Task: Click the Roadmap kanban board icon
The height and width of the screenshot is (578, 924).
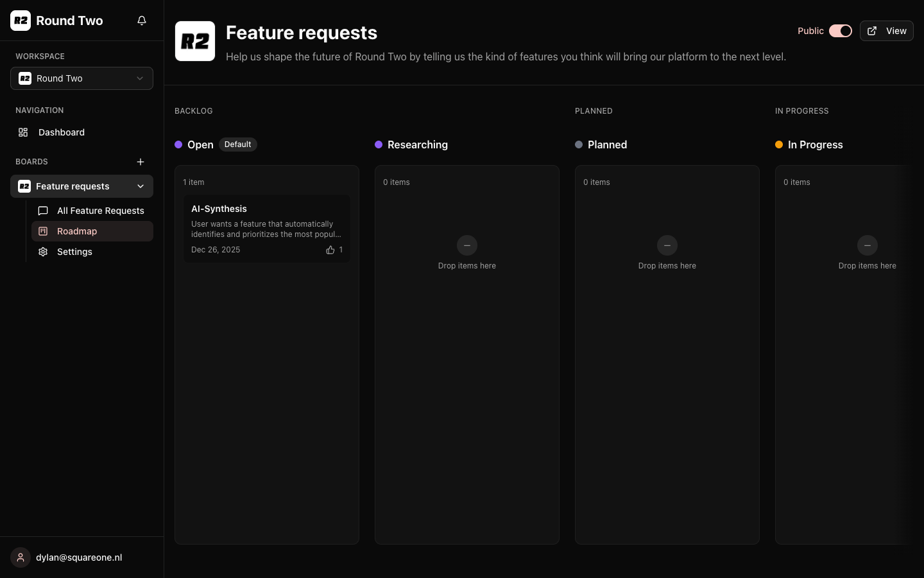Action: click(x=42, y=231)
